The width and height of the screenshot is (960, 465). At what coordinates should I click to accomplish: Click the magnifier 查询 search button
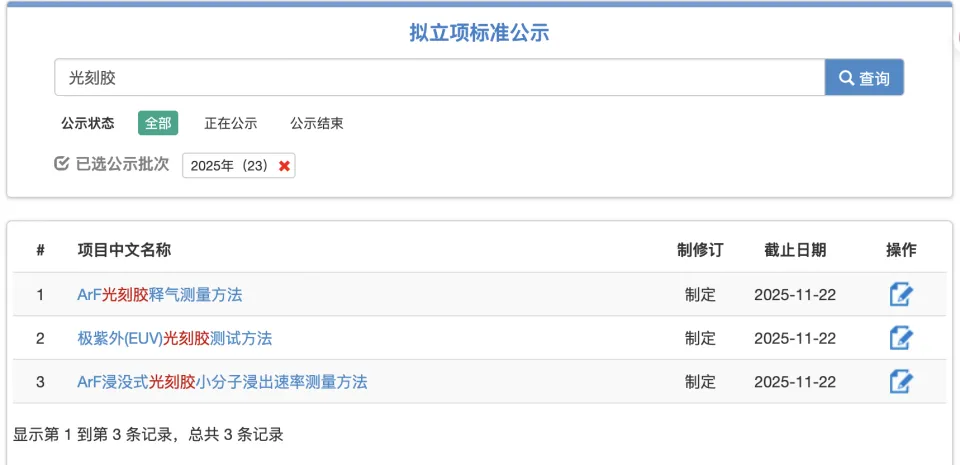tap(864, 77)
